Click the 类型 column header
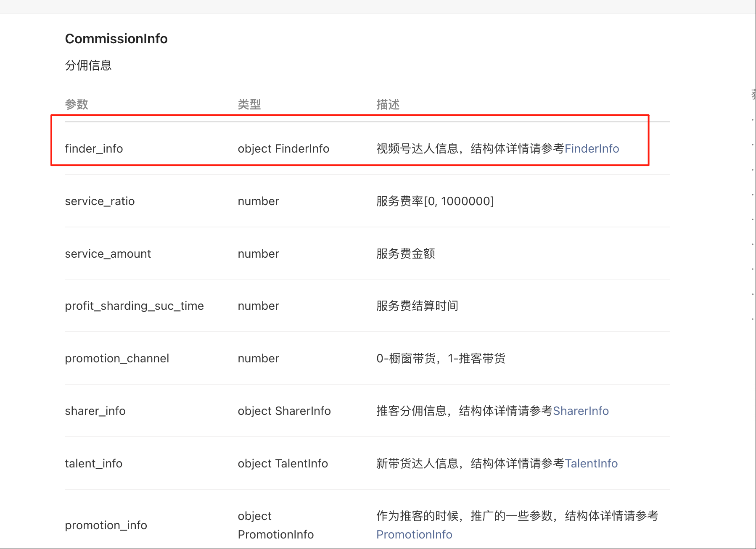The width and height of the screenshot is (756, 549). 249,104
